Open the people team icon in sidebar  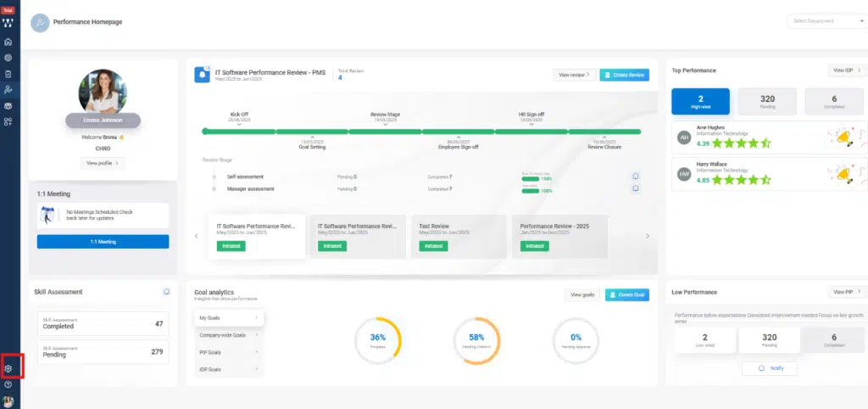(8, 105)
